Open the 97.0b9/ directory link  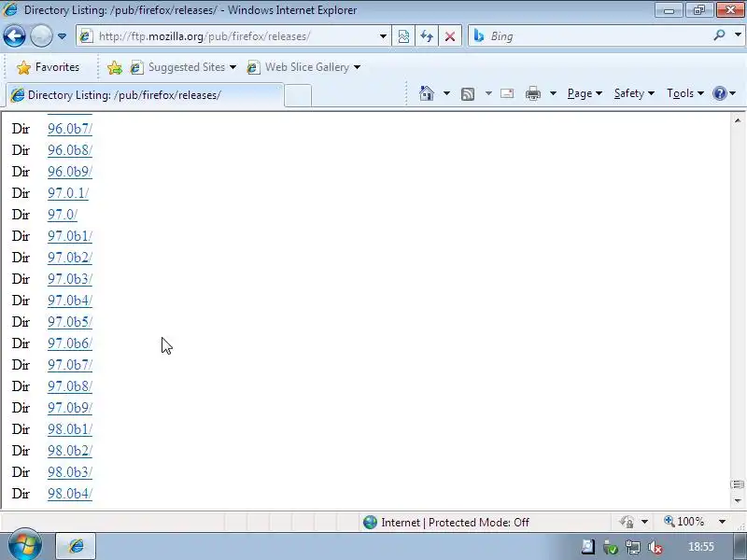[69, 408]
